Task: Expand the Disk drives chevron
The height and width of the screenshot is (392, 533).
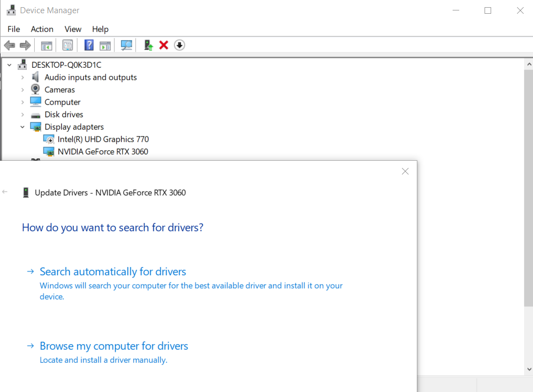Action: click(23, 115)
